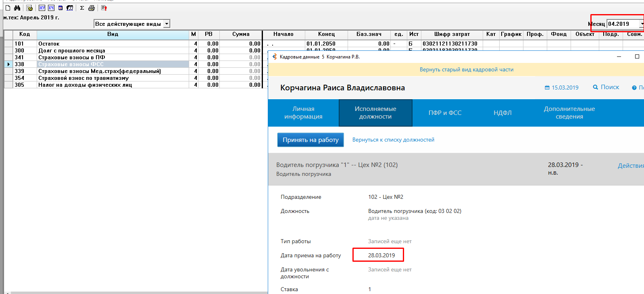Click the Начало column header
Screen dimensions: 644x294
(283, 34)
